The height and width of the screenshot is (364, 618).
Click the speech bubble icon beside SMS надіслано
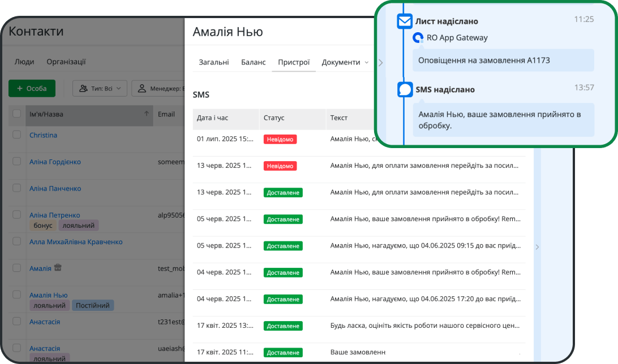[x=405, y=89]
